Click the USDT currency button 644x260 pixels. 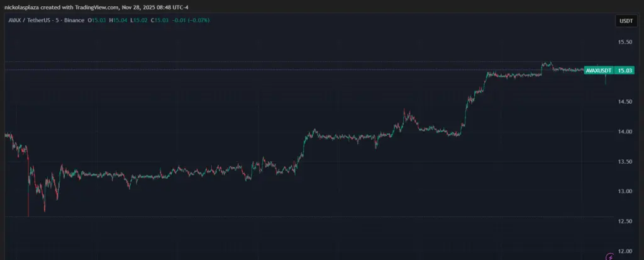(626, 21)
